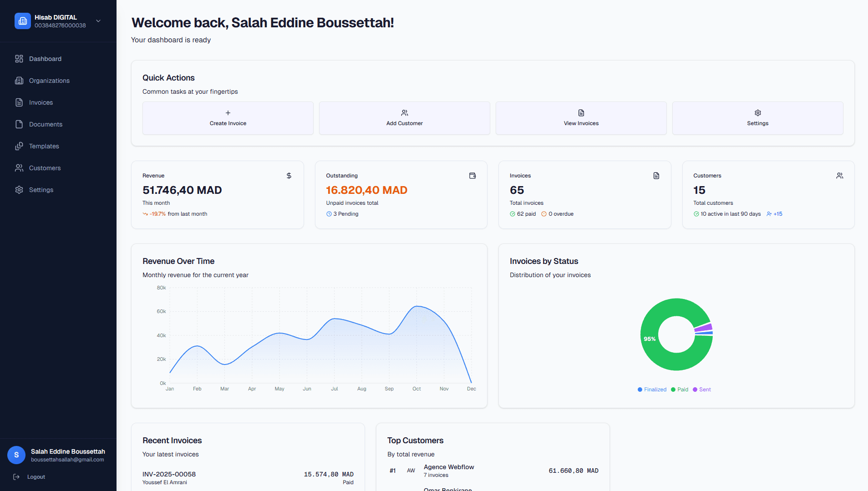Click the Create Invoice quick action
Screen dimensions: 868x491
pyautogui.click(x=228, y=118)
